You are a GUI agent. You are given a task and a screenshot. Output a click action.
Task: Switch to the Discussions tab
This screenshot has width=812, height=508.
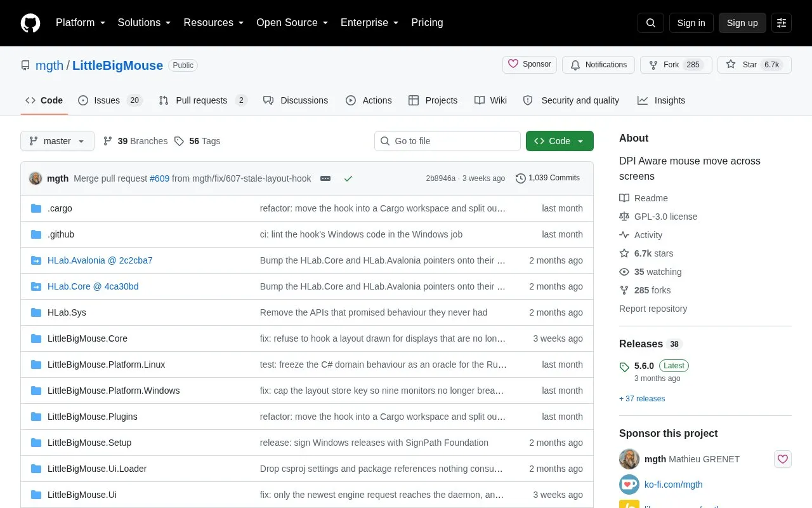coord(296,100)
